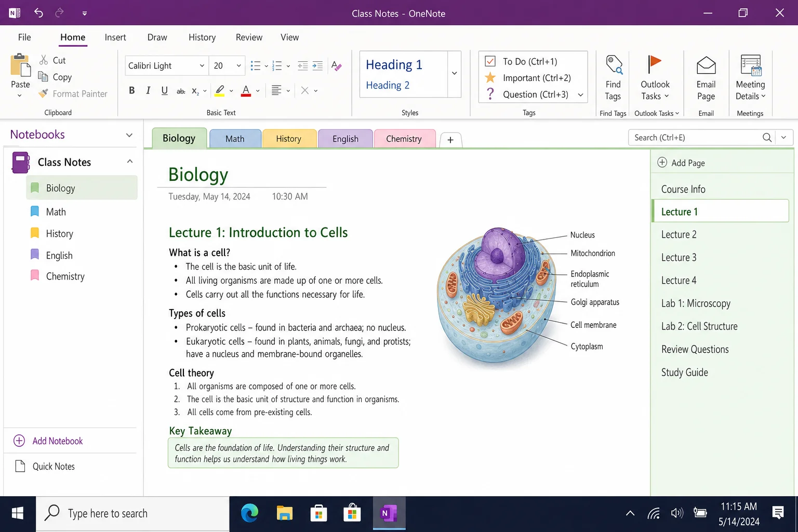
Task: Switch to the Insert ribbon tab
Action: tap(115, 37)
